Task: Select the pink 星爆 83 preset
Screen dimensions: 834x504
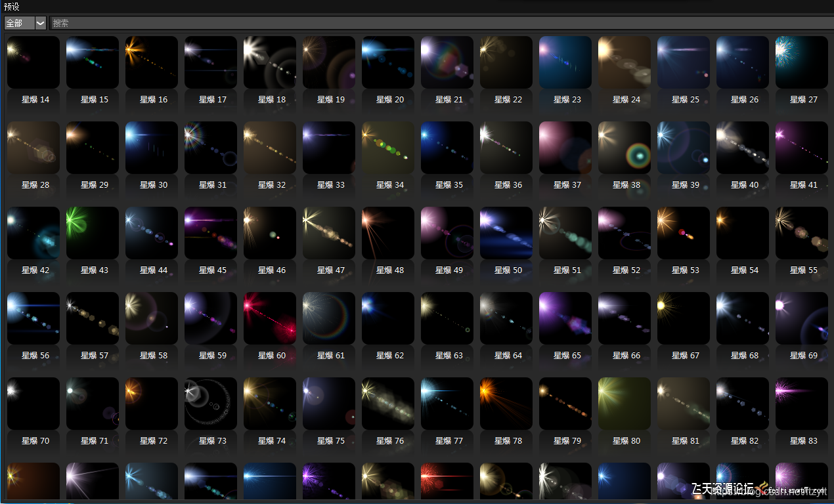Action: point(802,404)
